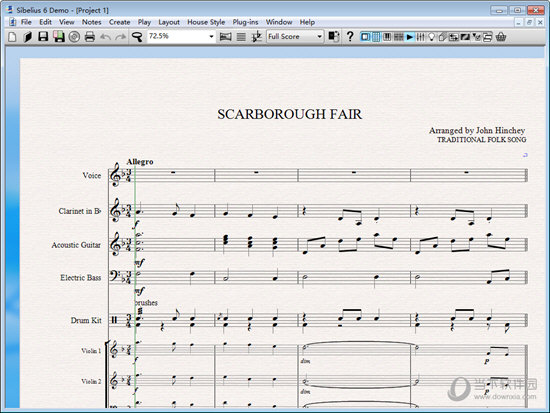Undo the last action
550x413 pixels.
105,36
